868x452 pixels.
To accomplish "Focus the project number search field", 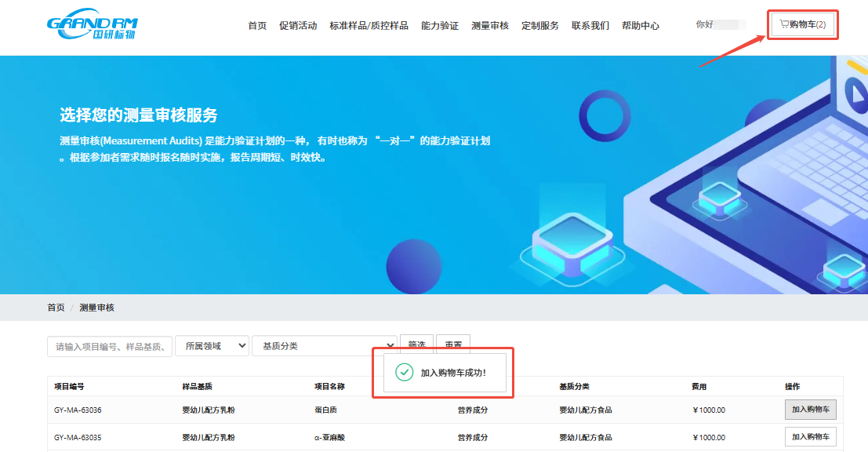I will pos(110,346).
